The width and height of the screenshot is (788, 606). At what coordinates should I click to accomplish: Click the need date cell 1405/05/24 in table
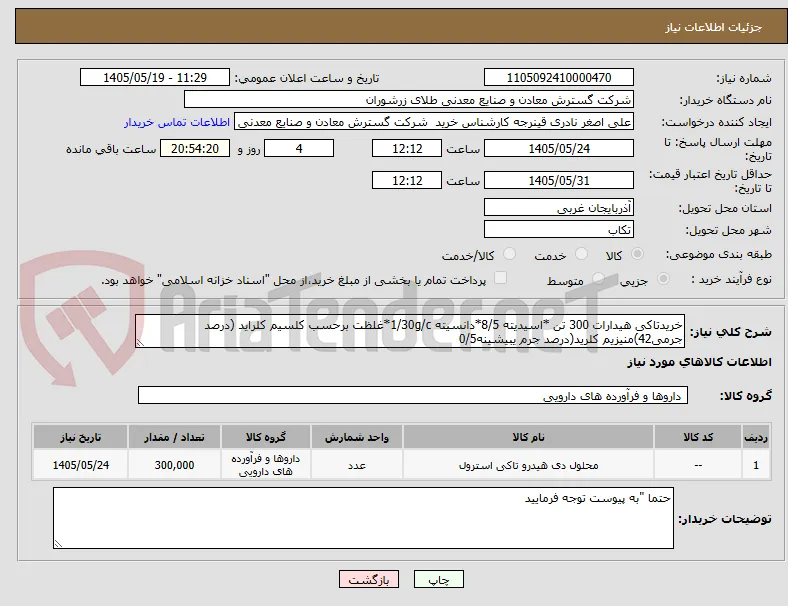pos(80,465)
